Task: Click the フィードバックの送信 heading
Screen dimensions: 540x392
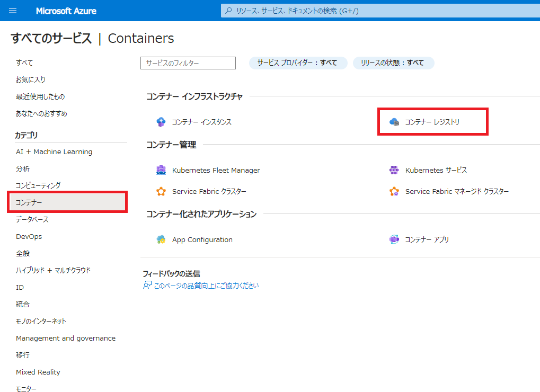Action: 171,274
